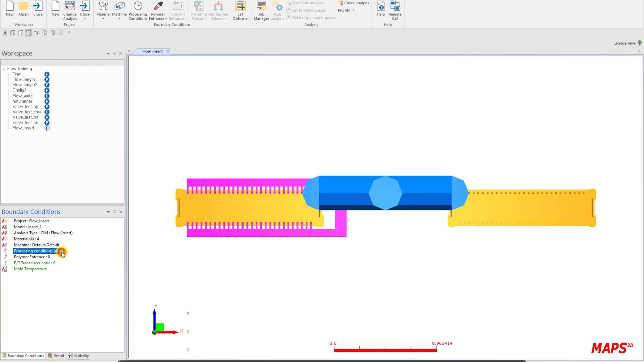Select the hot_runner project
This screenshot has height=362, width=644.
(22, 101)
